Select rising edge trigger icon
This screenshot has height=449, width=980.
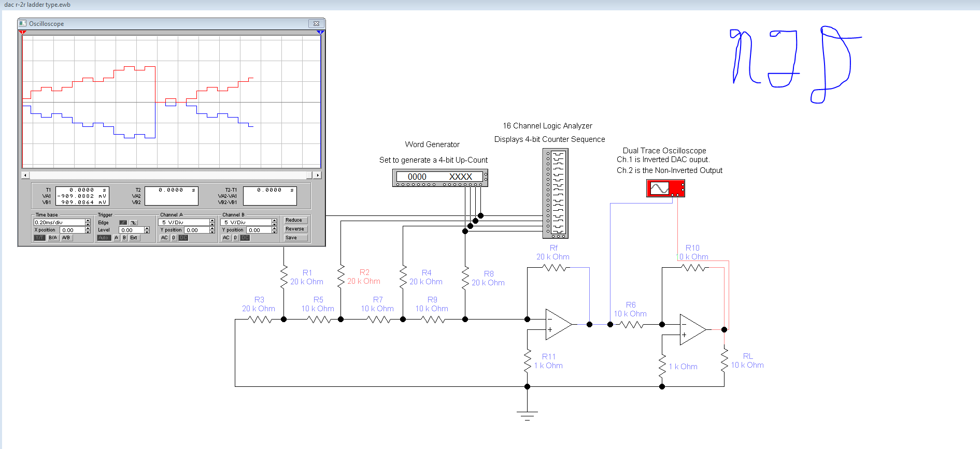(x=123, y=223)
